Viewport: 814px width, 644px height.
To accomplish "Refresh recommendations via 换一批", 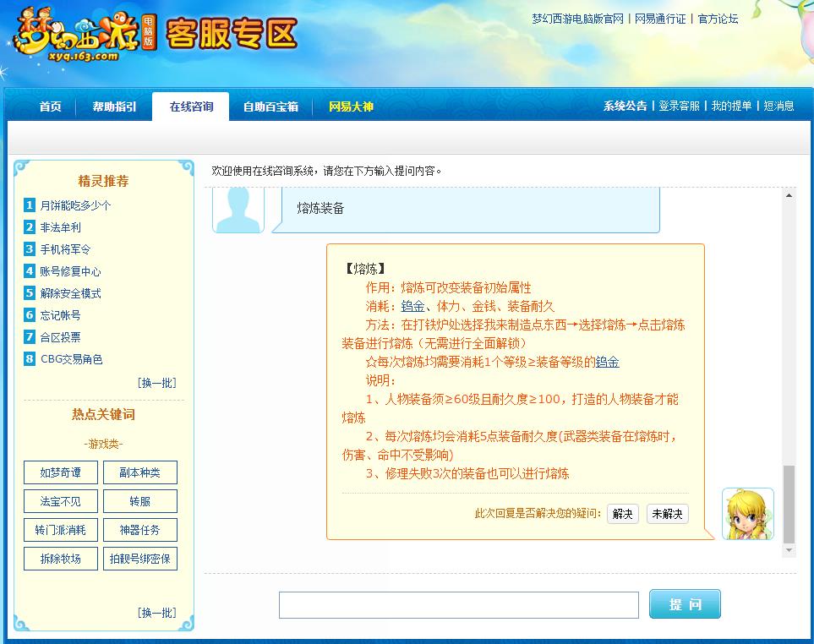I will coord(156,382).
